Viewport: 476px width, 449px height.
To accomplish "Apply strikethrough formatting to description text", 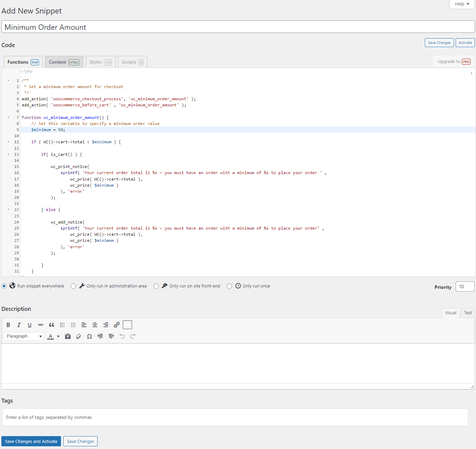I will click(x=40, y=324).
